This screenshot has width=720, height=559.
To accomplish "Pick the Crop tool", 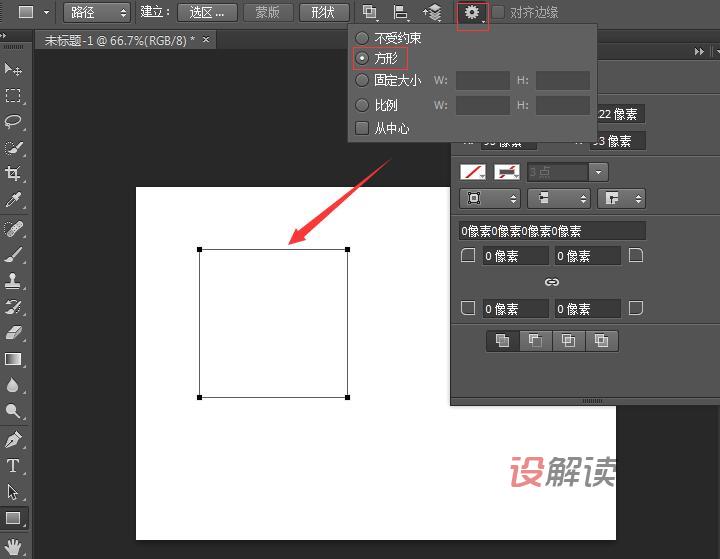I will pos(14,174).
